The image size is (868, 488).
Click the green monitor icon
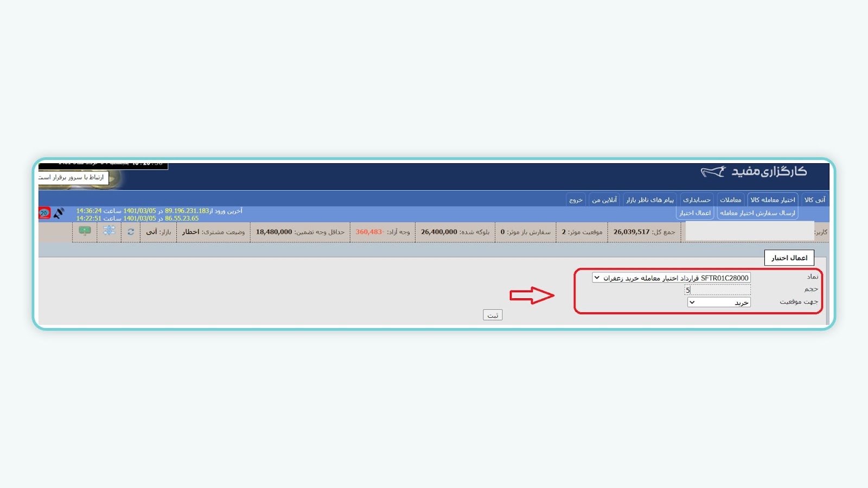point(85,230)
